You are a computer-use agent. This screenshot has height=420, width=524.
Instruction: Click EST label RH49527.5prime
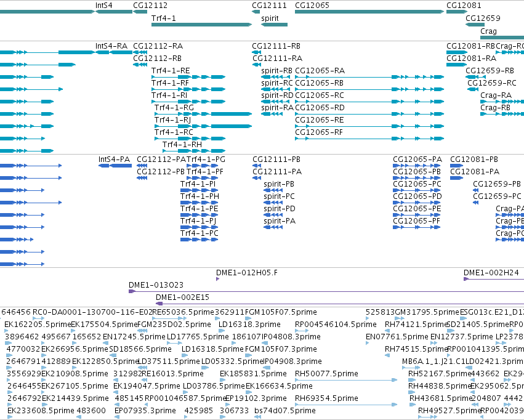(x=449, y=411)
